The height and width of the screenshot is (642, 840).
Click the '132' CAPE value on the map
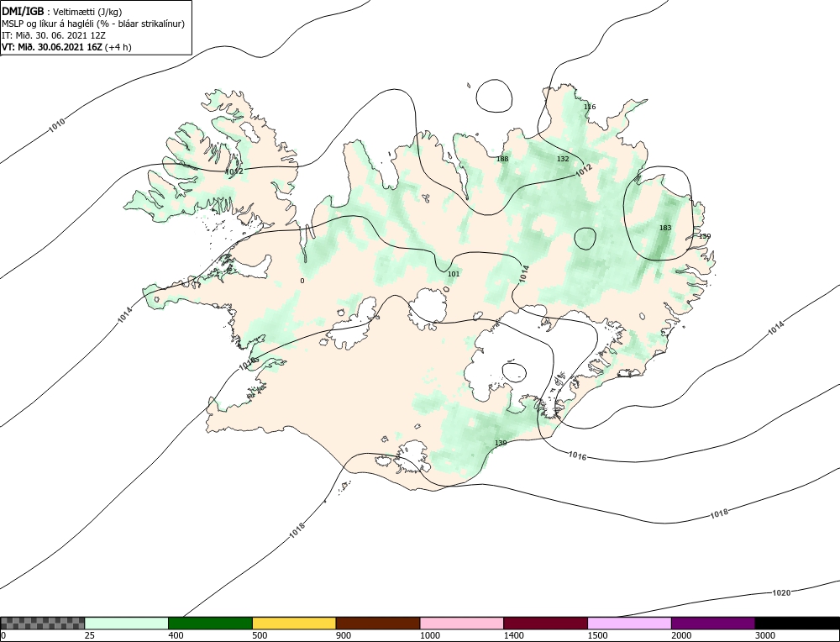click(563, 159)
